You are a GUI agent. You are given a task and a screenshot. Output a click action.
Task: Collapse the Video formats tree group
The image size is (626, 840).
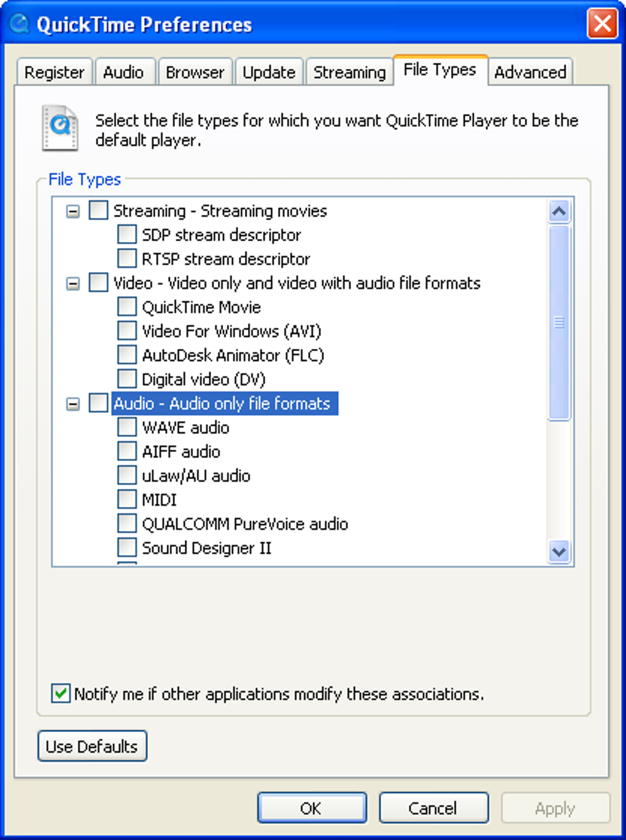click(x=73, y=284)
